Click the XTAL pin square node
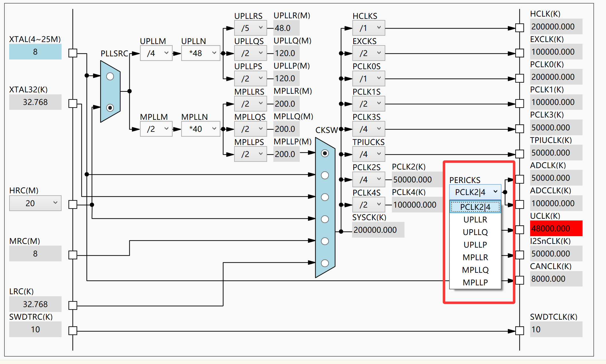The width and height of the screenshot is (606, 364). (73, 53)
